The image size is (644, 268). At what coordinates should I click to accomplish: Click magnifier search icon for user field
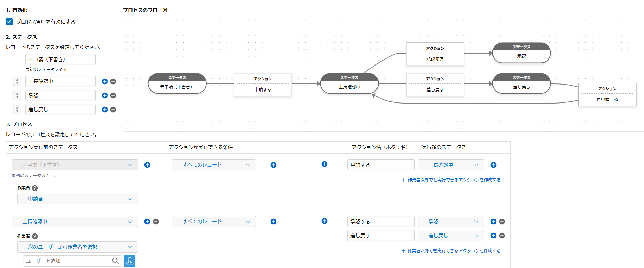click(116, 261)
